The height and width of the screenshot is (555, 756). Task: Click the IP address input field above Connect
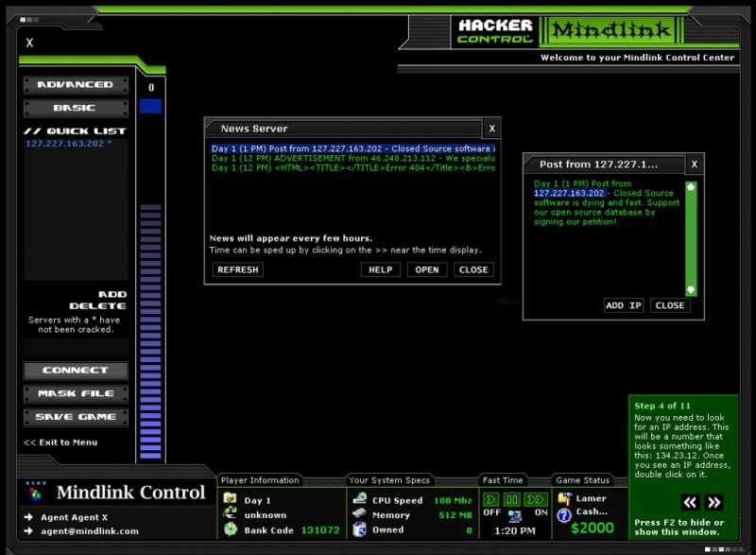point(75,347)
